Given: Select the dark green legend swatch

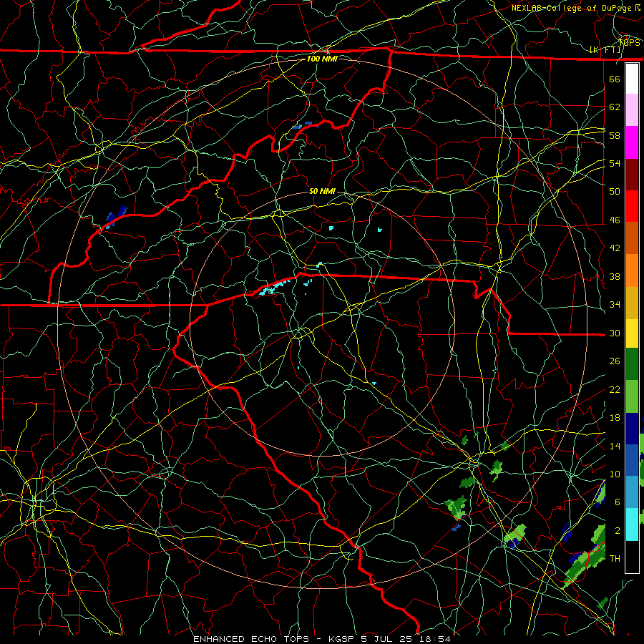Looking at the screenshot, I should (x=632, y=366).
